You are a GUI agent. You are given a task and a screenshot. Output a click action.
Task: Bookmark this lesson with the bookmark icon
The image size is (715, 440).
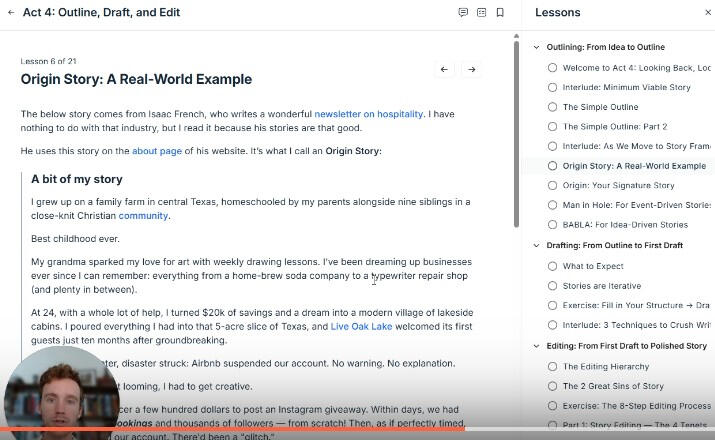[500, 13]
